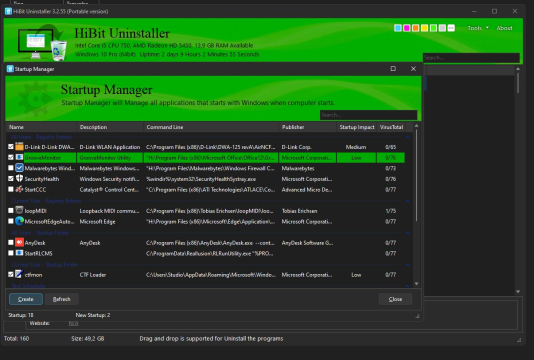Click the Create button

click(26, 299)
